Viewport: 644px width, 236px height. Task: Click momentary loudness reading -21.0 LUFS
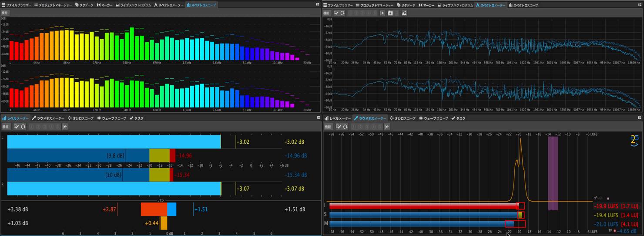pyautogui.click(x=606, y=224)
